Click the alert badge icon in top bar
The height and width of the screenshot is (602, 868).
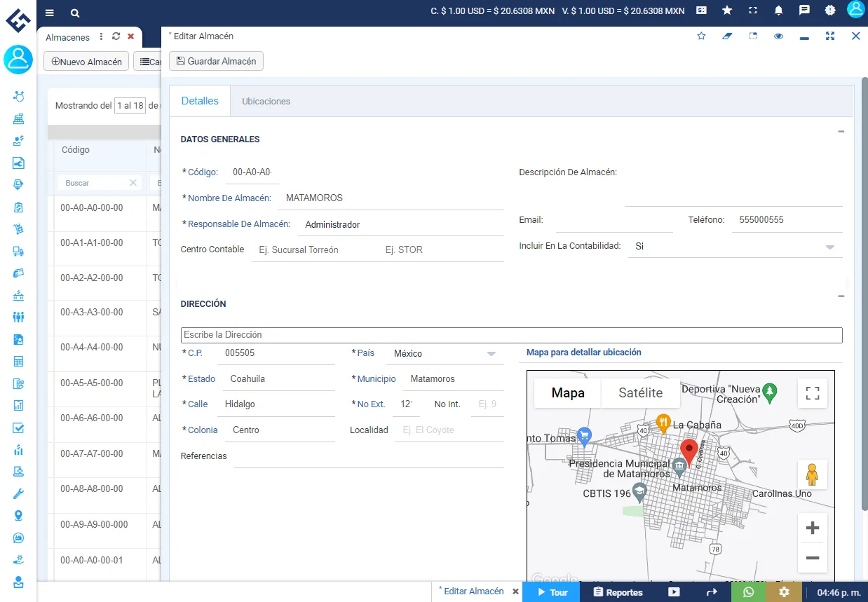831,11
